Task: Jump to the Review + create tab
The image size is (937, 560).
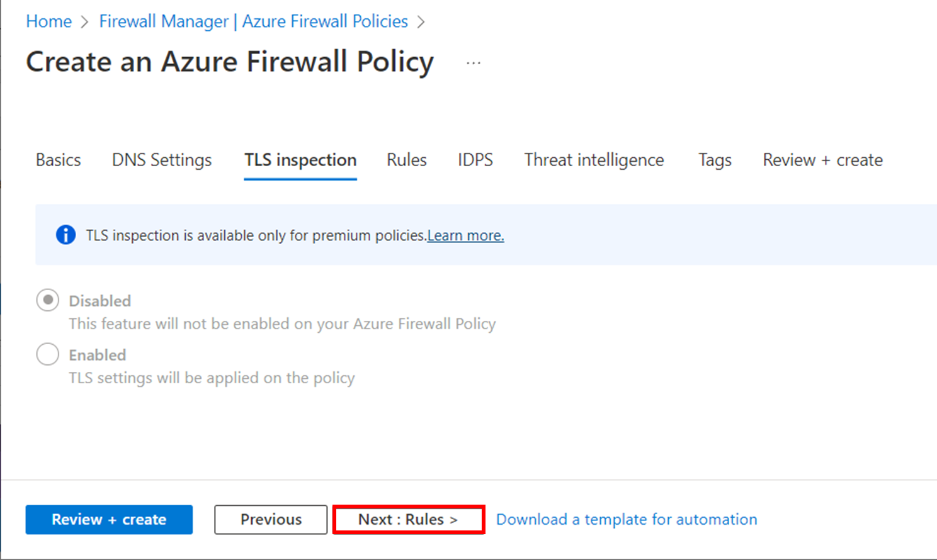Action: (822, 160)
